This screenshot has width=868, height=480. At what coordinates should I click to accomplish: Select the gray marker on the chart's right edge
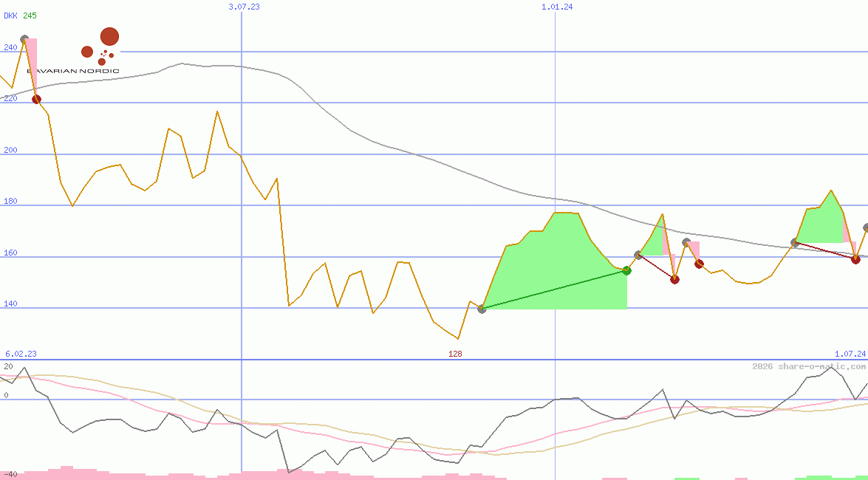point(866,228)
